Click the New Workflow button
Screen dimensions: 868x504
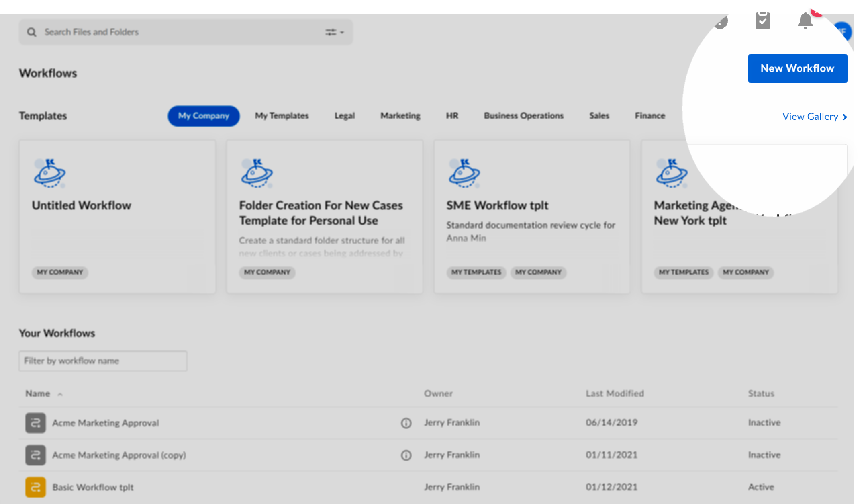797,69
